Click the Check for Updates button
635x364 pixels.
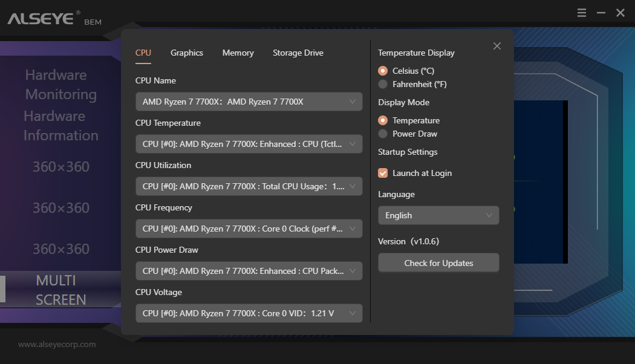coord(438,263)
